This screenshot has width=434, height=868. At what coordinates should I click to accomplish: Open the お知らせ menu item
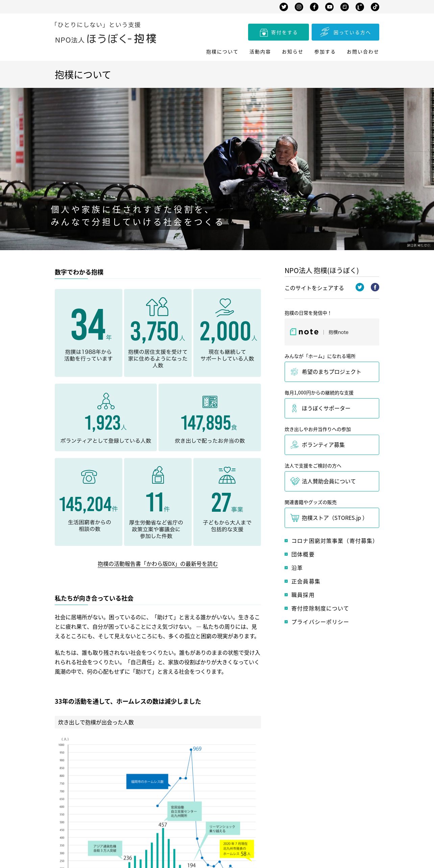pos(292,52)
